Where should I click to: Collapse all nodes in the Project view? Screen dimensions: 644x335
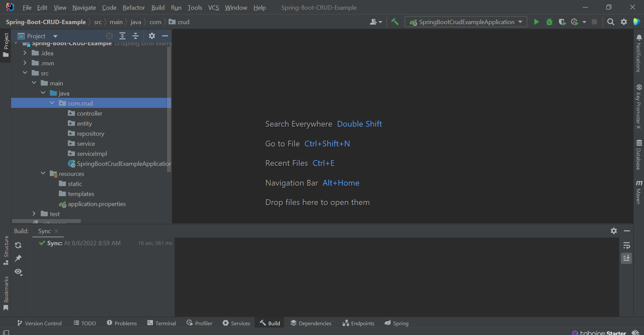tap(136, 36)
